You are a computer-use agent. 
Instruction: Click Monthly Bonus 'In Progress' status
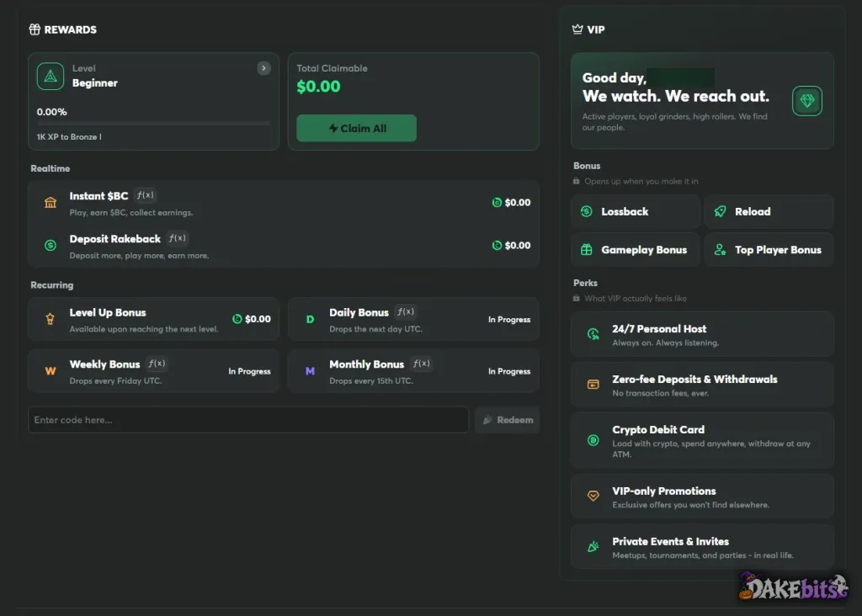509,371
